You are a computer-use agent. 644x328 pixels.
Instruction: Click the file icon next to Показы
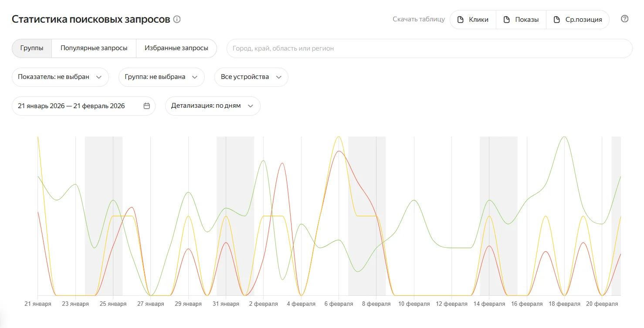pos(506,20)
